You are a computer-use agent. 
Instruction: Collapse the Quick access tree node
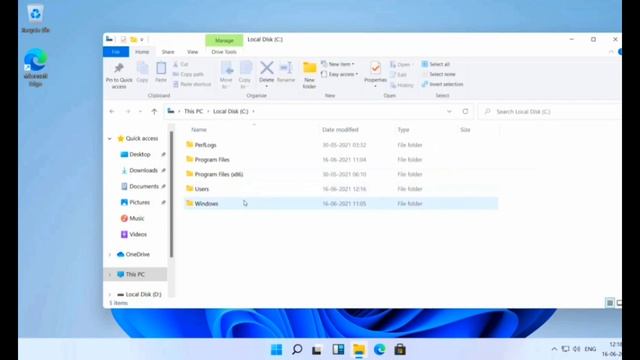click(110, 139)
